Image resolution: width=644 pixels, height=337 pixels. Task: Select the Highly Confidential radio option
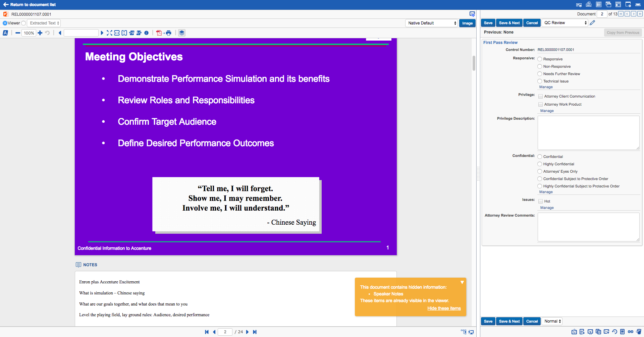click(x=540, y=164)
